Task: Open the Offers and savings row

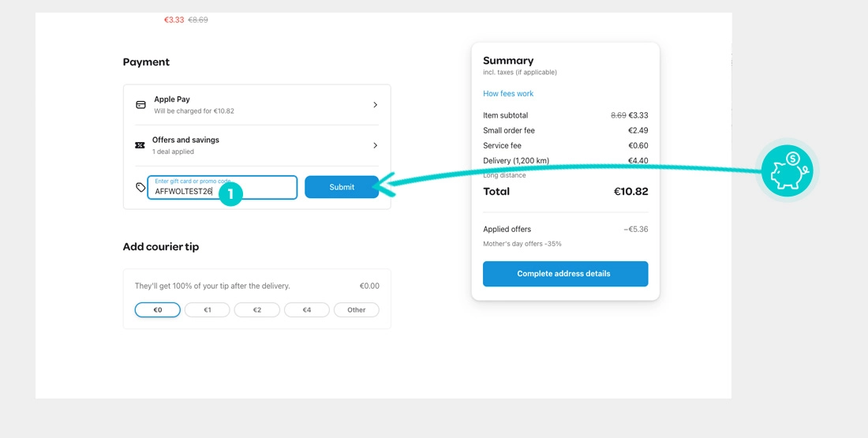Action: [x=257, y=145]
